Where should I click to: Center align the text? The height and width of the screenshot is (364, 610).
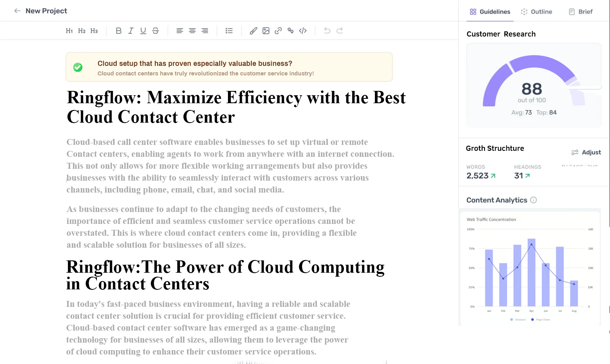pyautogui.click(x=192, y=31)
